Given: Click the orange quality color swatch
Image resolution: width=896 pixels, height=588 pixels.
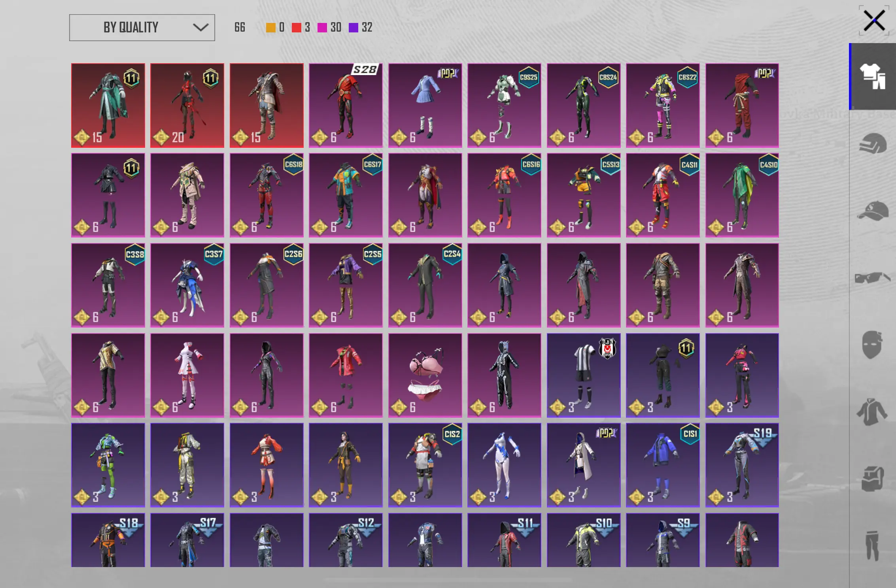Looking at the screenshot, I should (x=270, y=28).
